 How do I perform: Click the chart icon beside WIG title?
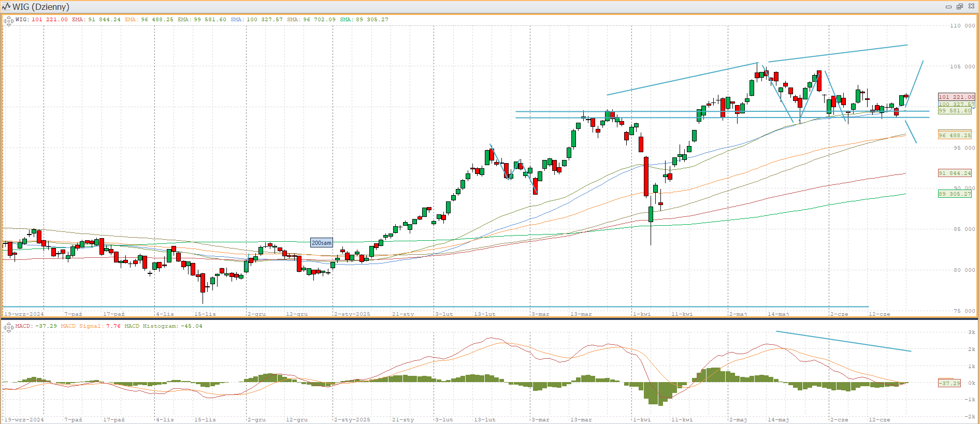6,7
